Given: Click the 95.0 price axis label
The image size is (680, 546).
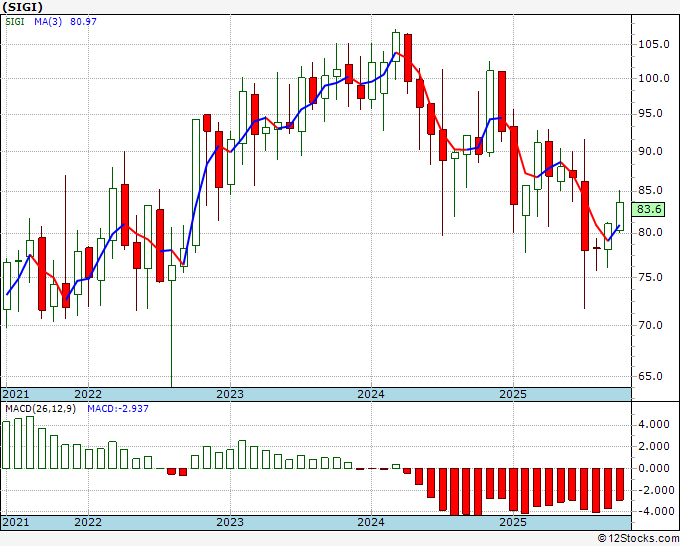Looking at the screenshot, I should pyautogui.click(x=651, y=114).
